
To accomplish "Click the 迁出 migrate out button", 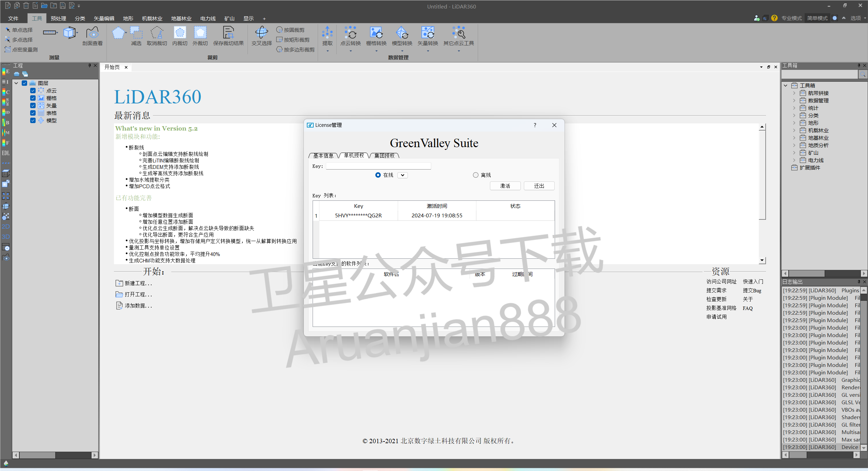I will [x=539, y=186].
